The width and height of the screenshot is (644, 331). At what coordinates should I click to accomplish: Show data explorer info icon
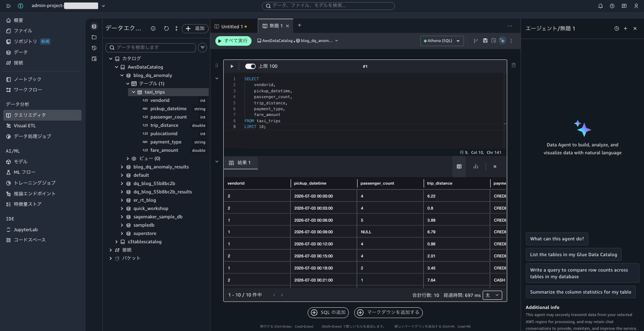pyautogui.click(x=153, y=29)
